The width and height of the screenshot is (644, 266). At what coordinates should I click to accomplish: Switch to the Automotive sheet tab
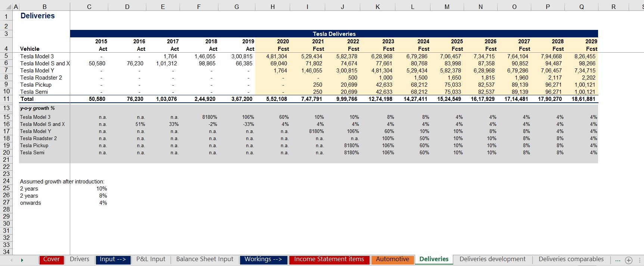392,259
